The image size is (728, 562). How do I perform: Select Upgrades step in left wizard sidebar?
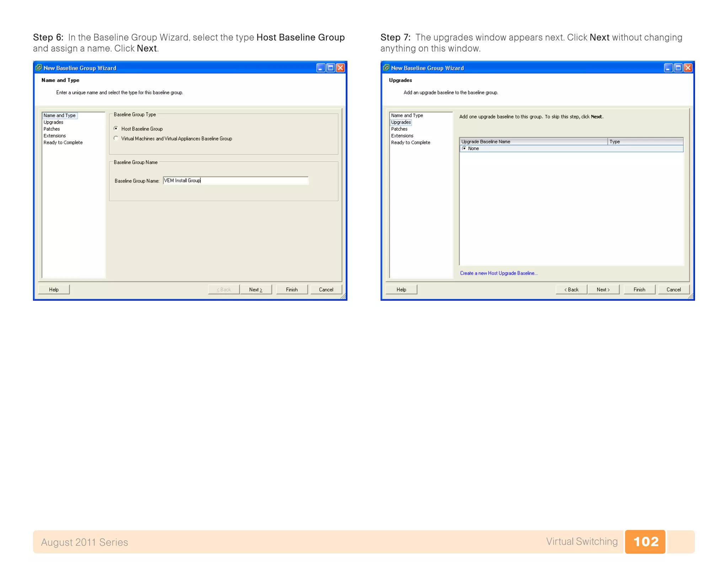53,122
